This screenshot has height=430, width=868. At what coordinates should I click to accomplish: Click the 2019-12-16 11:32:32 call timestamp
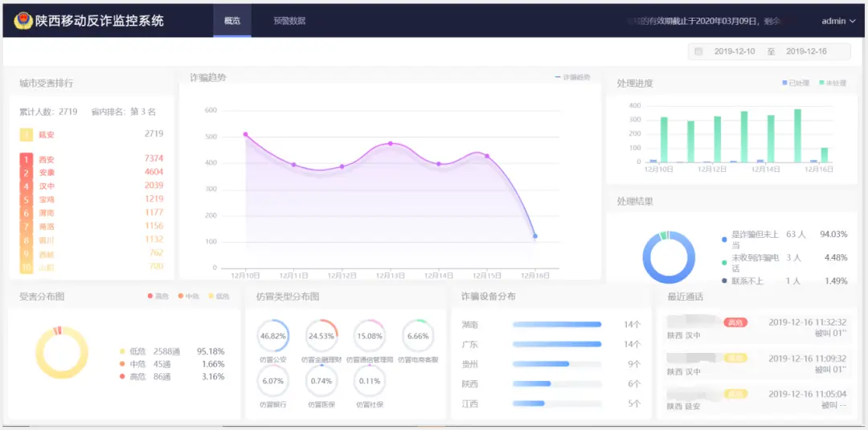point(808,322)
